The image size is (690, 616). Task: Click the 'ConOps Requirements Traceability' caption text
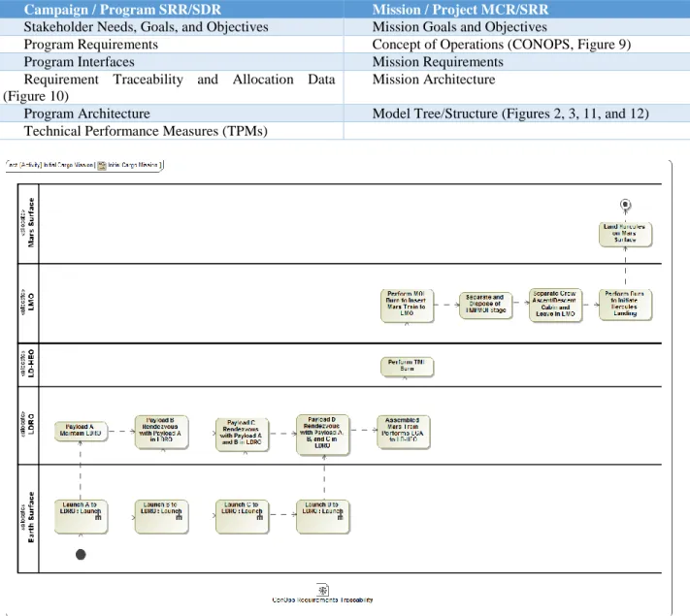(x=322, y=600)
